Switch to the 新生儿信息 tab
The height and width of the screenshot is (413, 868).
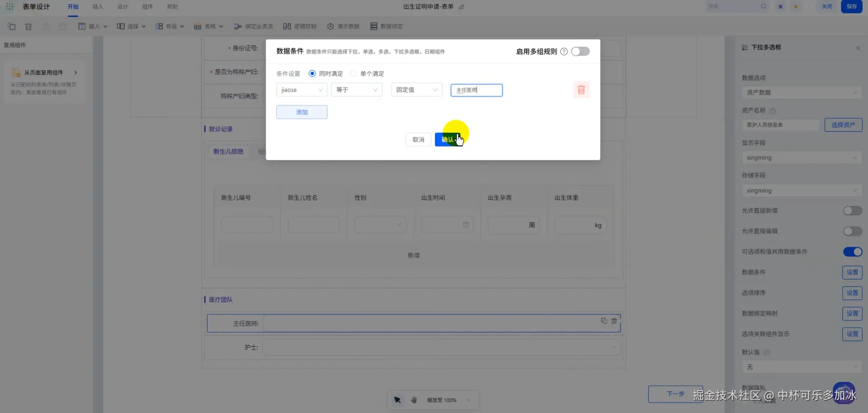[x=228, y=152]
